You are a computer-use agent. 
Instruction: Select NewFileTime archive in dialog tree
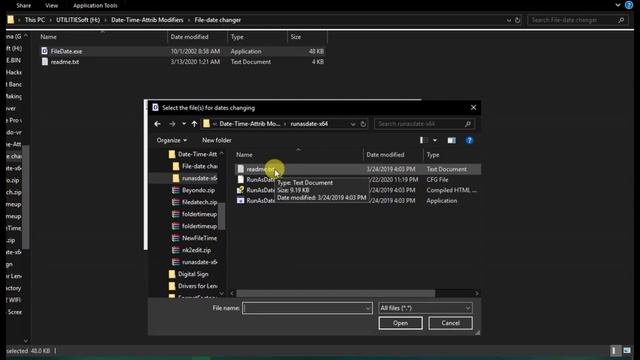[200, 238]
